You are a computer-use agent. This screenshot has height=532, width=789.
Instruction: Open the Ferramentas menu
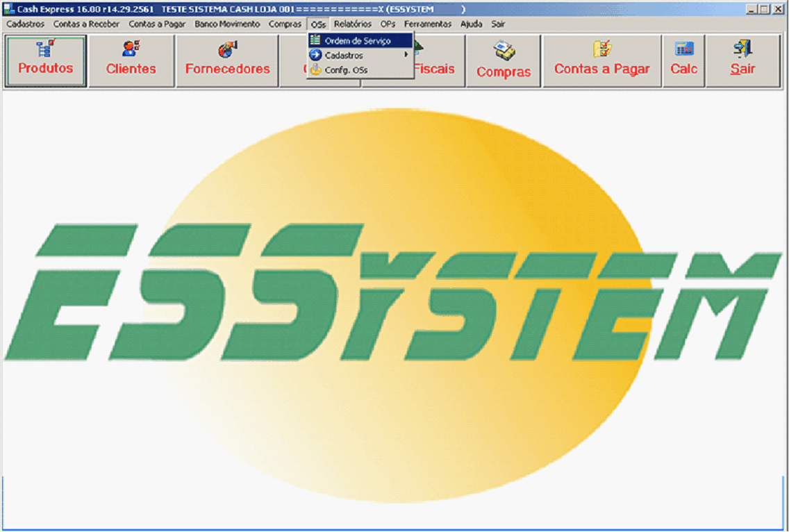click(x=428, y=24)
